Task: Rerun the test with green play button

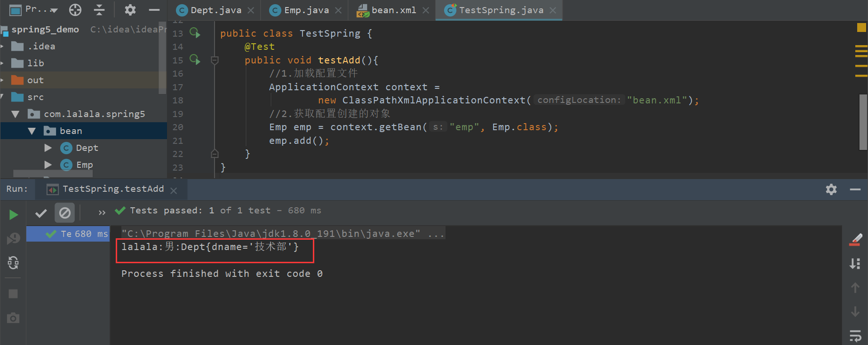Action: (x=14, y=215)
